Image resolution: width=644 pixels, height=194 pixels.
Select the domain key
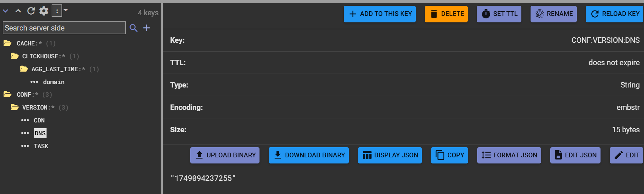coord(53,82)
